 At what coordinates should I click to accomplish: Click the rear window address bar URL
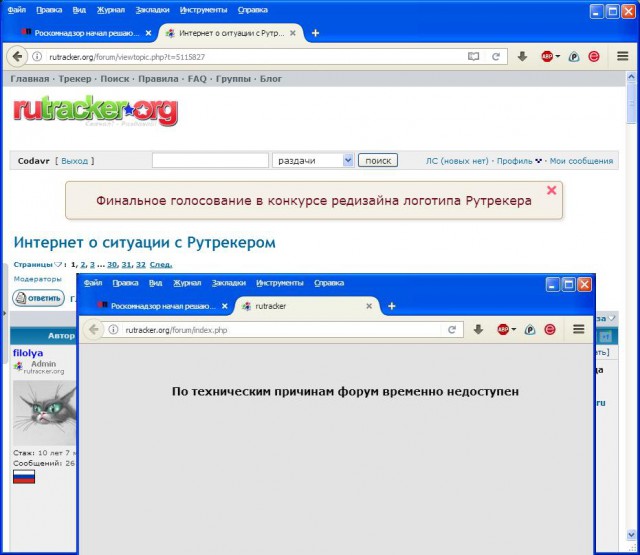(x=127, y=57)
